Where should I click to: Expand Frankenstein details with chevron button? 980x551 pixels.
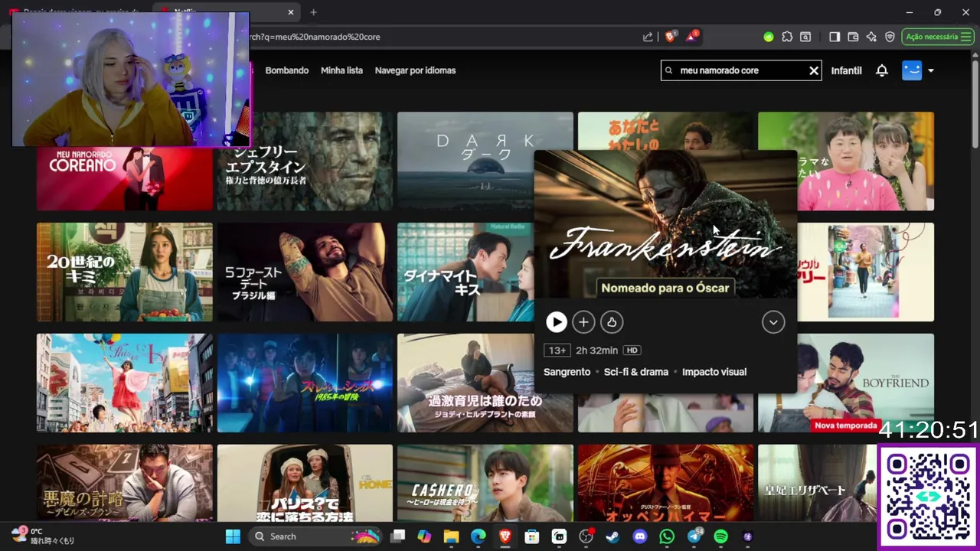[773, 322]
